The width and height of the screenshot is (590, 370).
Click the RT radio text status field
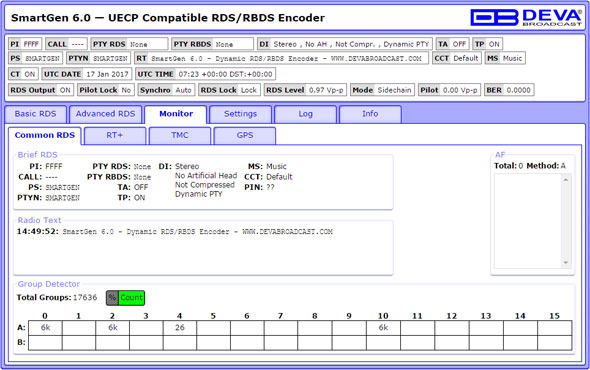pos(281,58)
